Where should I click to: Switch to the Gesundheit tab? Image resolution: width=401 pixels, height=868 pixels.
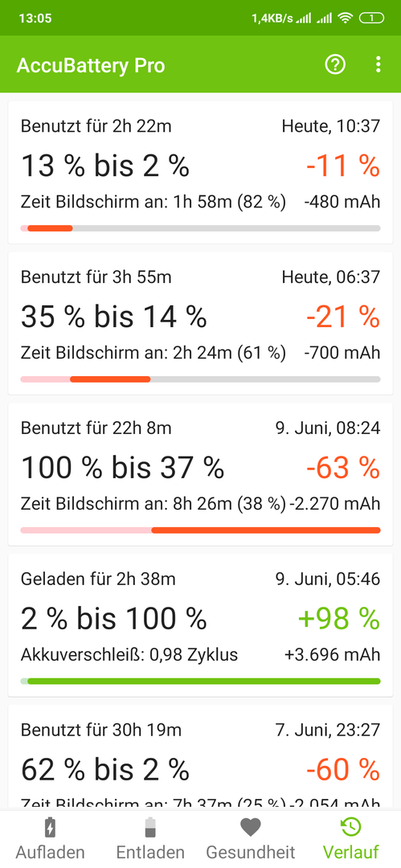(251, 839)
